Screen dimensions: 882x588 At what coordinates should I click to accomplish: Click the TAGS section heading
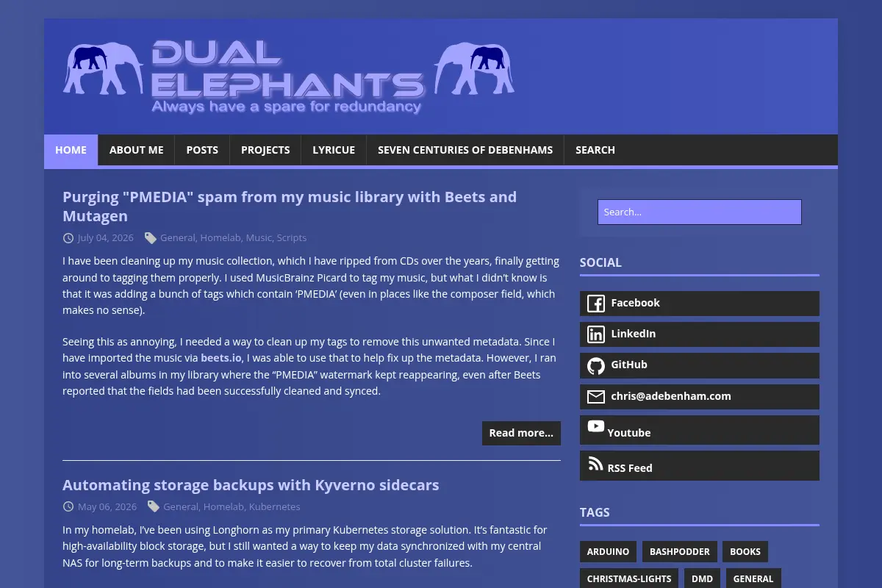tap(595, 512)
